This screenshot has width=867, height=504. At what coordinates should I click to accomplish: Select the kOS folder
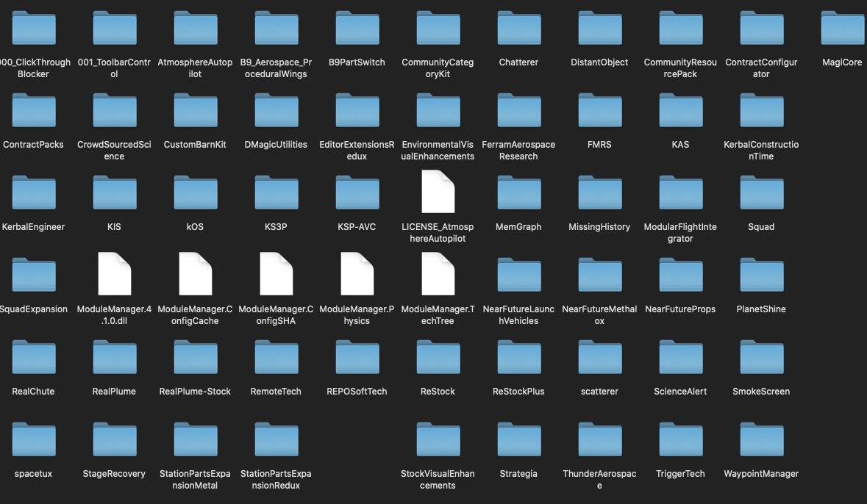pos(195,192)
